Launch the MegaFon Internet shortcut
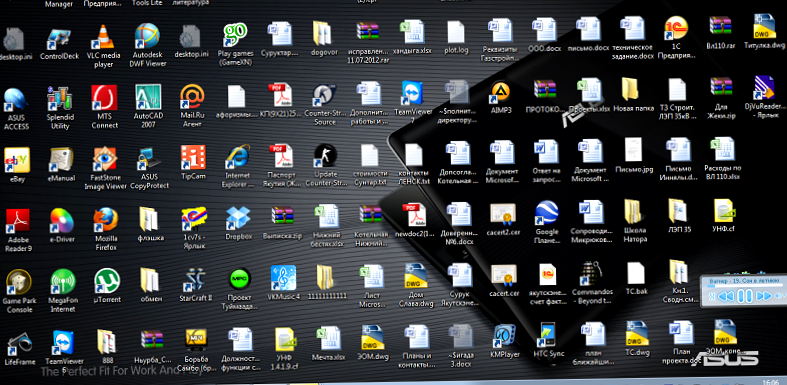The width and height of the screenshot is (787, 385). point(62,290)
